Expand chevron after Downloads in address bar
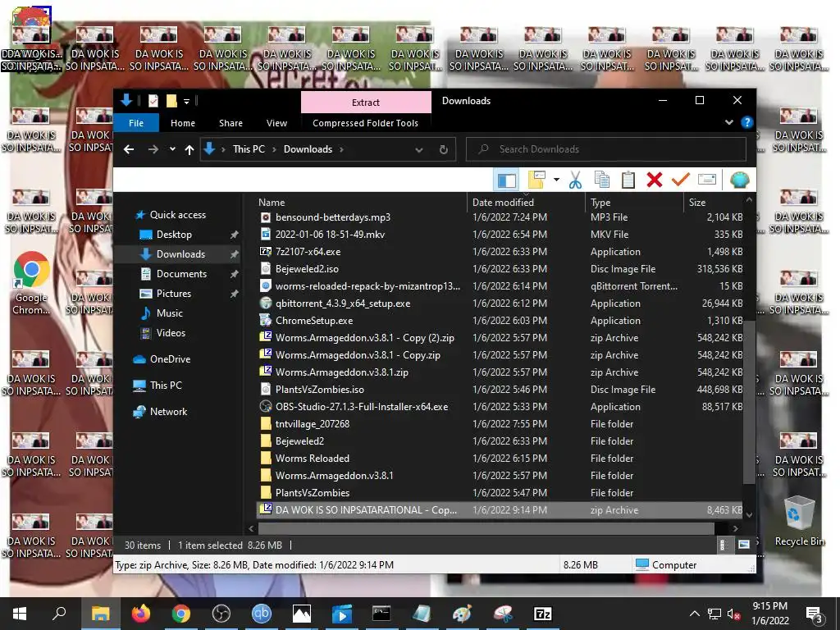Viewport: 840px width, 630px height. (x=341, y=149)
